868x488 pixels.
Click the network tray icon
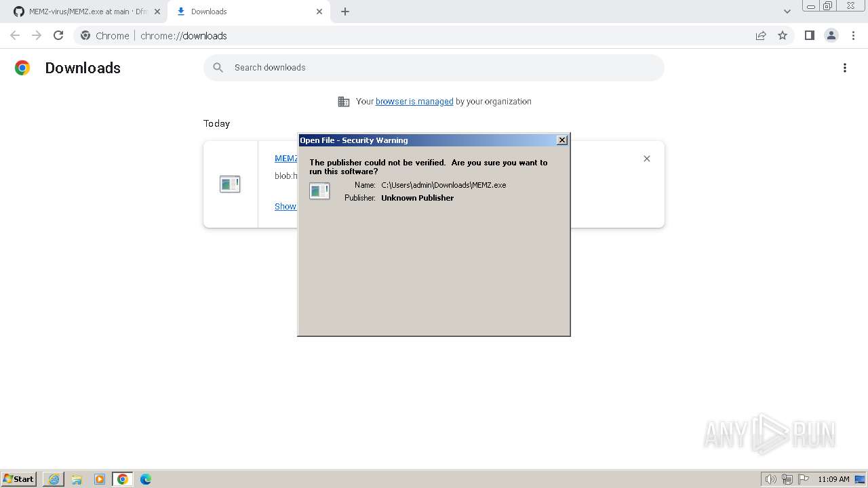click(787, 479)
